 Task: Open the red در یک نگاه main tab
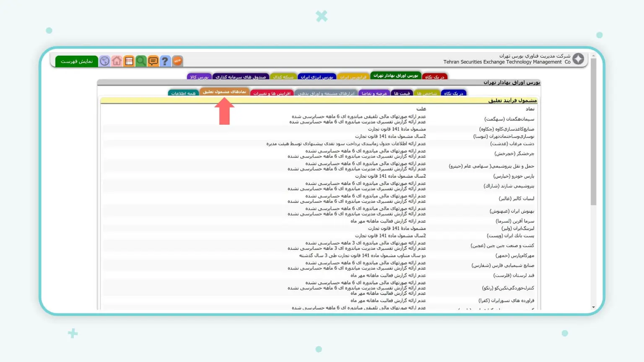(x=435, y=77)
